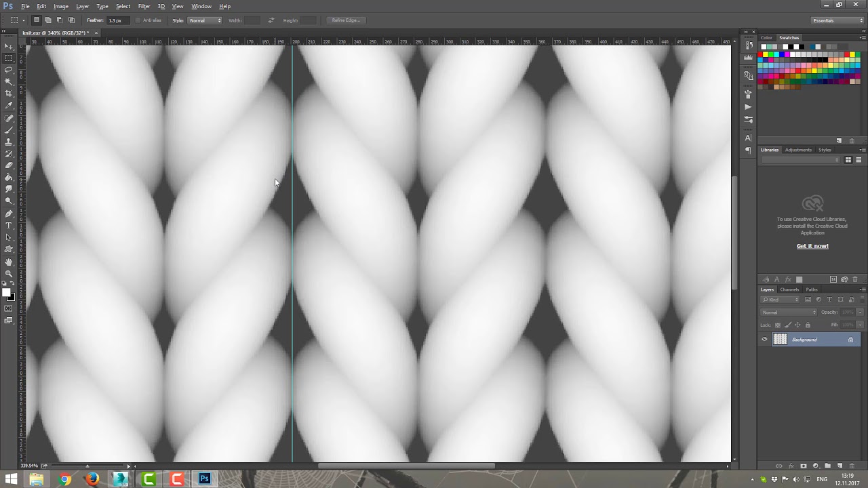Select the Pen tool

point(9,213)
